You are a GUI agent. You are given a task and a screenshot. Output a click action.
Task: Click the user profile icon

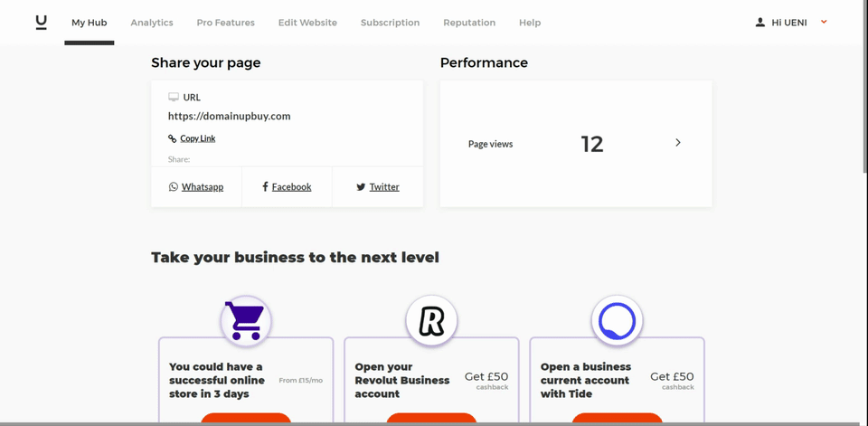(x=760, y=22)
